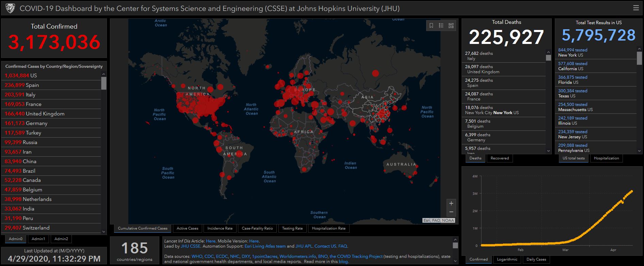The width and height of the screenshot is (644, 266).
Task: Zoom in the map with plus button
Action: point(451,203)
